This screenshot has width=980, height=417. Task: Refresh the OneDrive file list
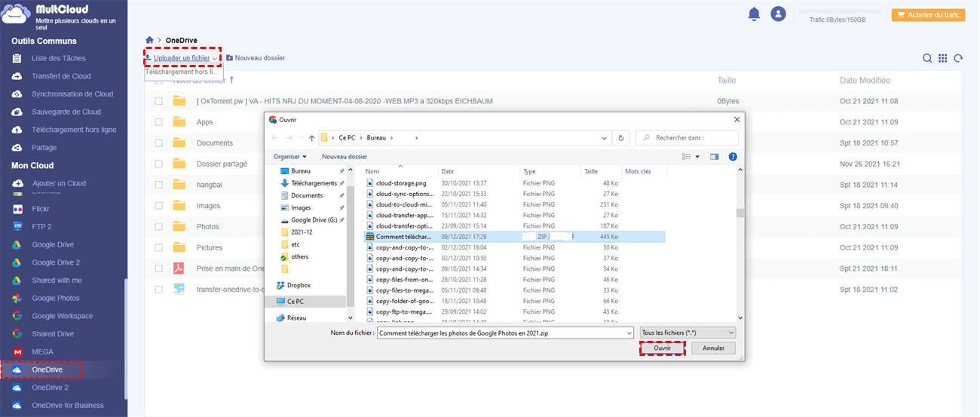(x=958, y=58)
